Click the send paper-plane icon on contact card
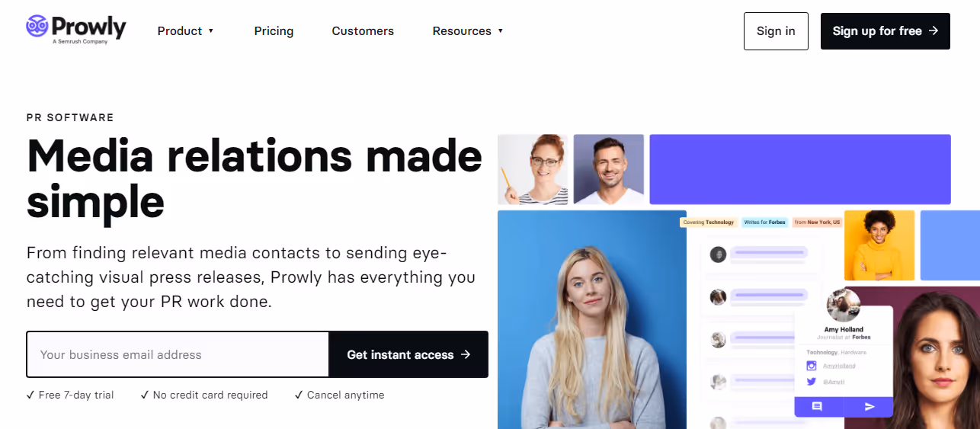Image resolution: width=980 pixels, height=429 pixels. [870, 407]
